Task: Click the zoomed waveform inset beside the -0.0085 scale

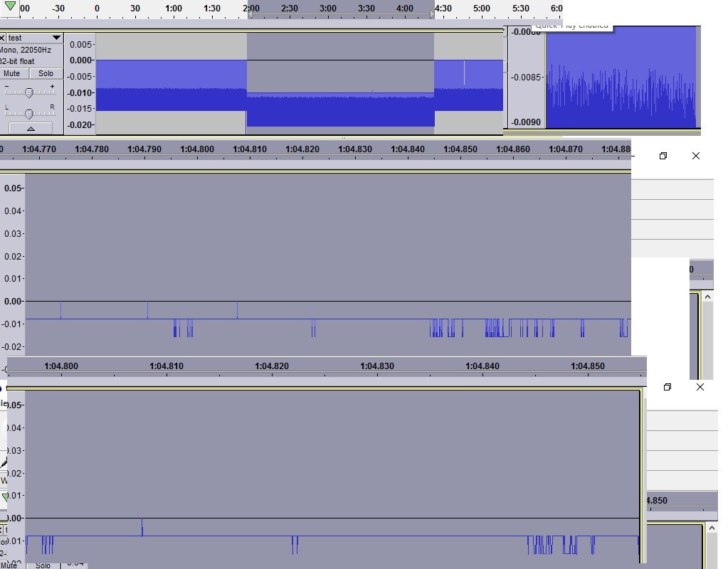Action: point(620,78)
